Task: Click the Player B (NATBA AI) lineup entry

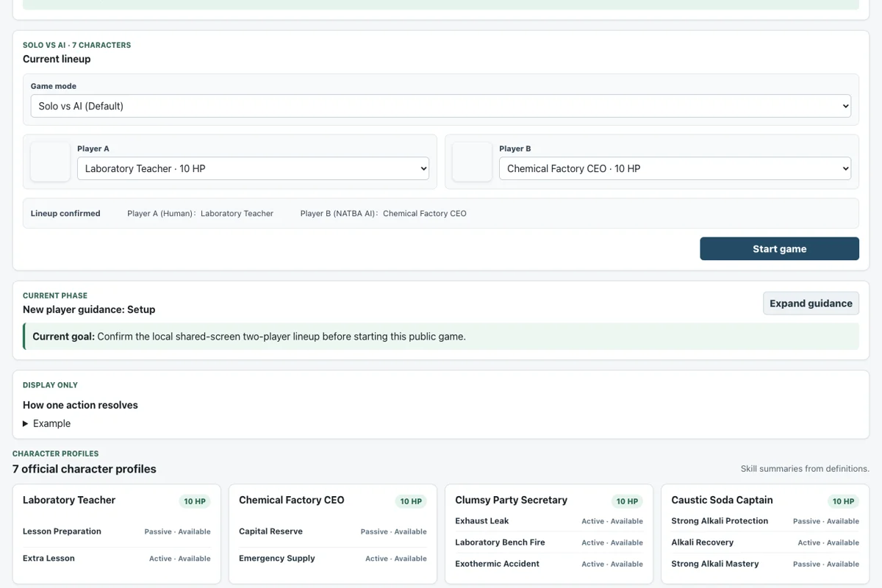Action: pyautogui.click(x=383, y=213)
